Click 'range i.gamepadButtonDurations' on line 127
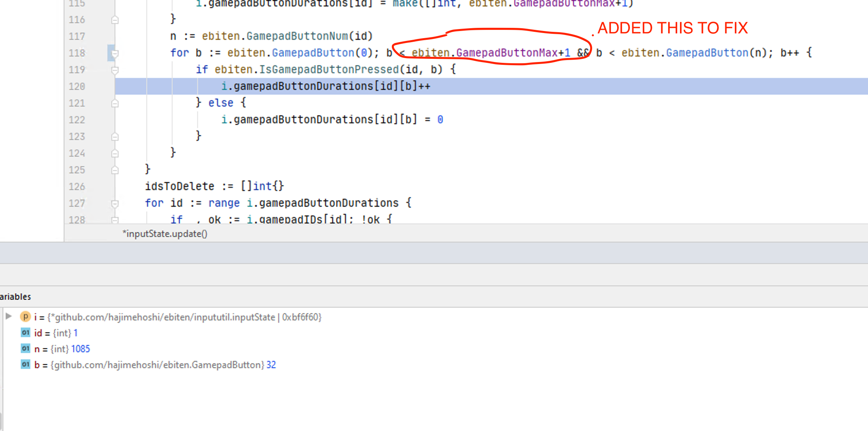868x431 pixels. click(x=304, y=203)
